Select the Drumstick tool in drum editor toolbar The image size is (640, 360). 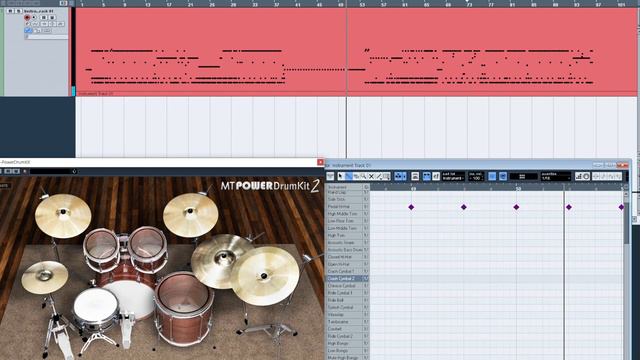[349, 176]
